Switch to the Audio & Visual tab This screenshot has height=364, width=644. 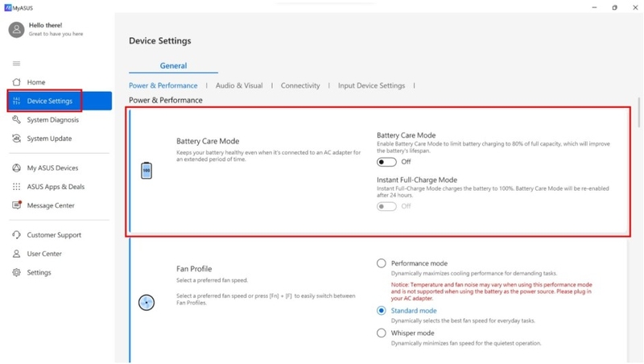tap(239, 85)
